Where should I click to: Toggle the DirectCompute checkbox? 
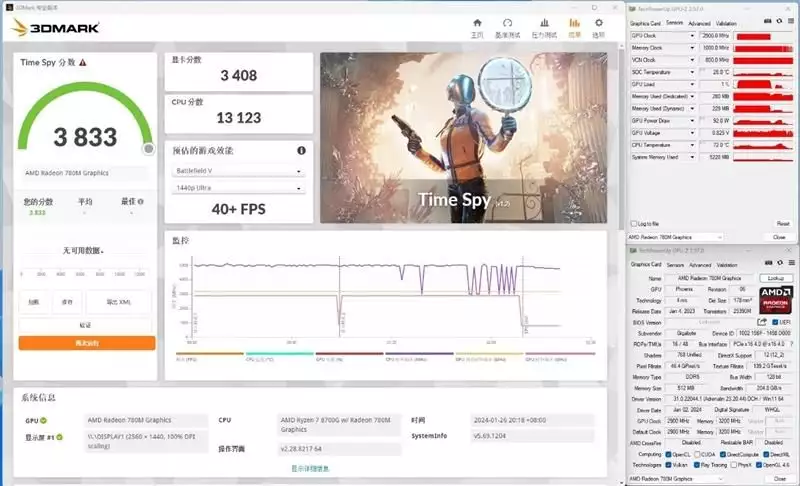722,454
